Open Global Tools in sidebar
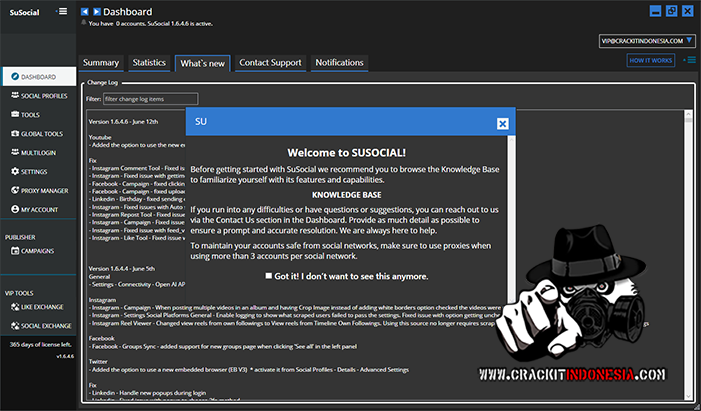 tap(41, 133)
